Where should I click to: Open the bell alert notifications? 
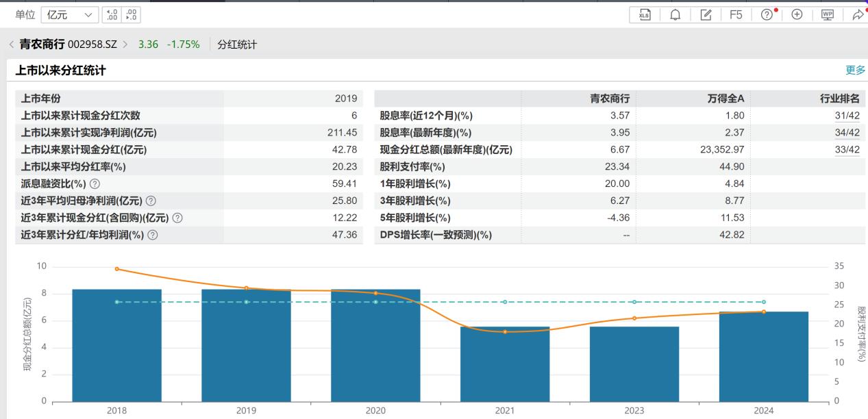coord(675,14)
